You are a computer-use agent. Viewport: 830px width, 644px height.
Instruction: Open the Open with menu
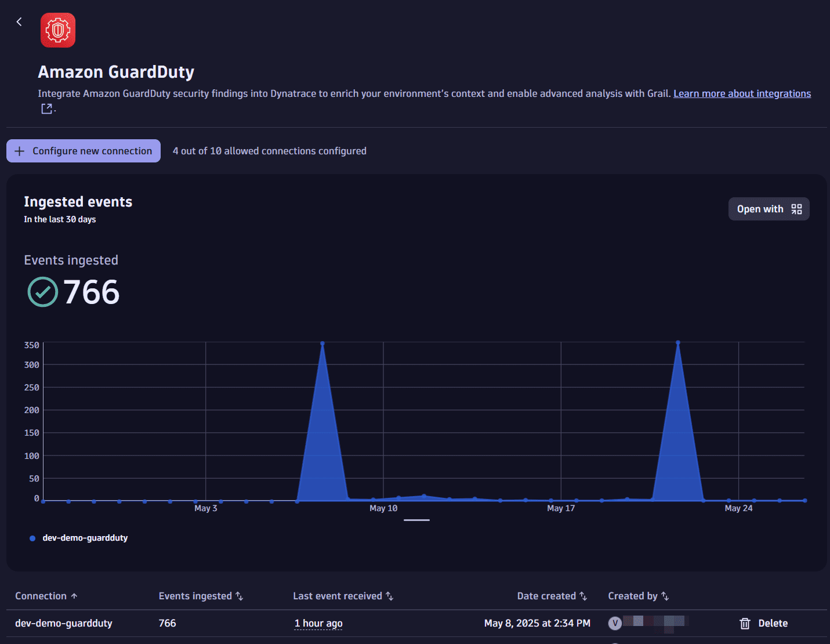coord(769,209)
